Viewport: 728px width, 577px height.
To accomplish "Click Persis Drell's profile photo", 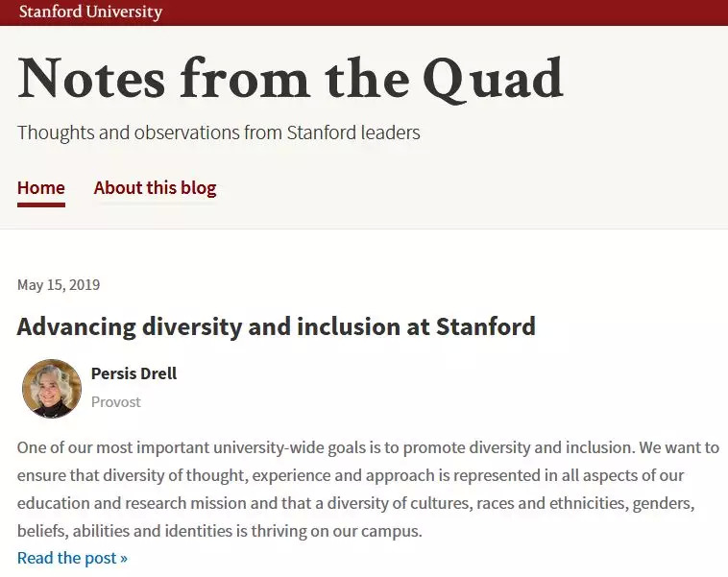I will pyautogui.click(x=52, y=389).
